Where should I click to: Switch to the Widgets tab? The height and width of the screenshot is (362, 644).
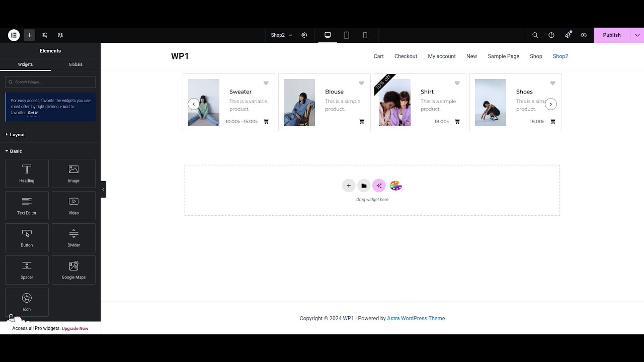pyautogui.click(x=25, y=64)
